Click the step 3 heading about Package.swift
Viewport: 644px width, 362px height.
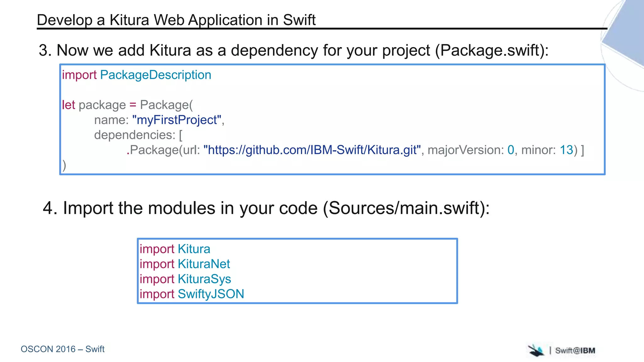pyautogui.click(x=293, y=50)
